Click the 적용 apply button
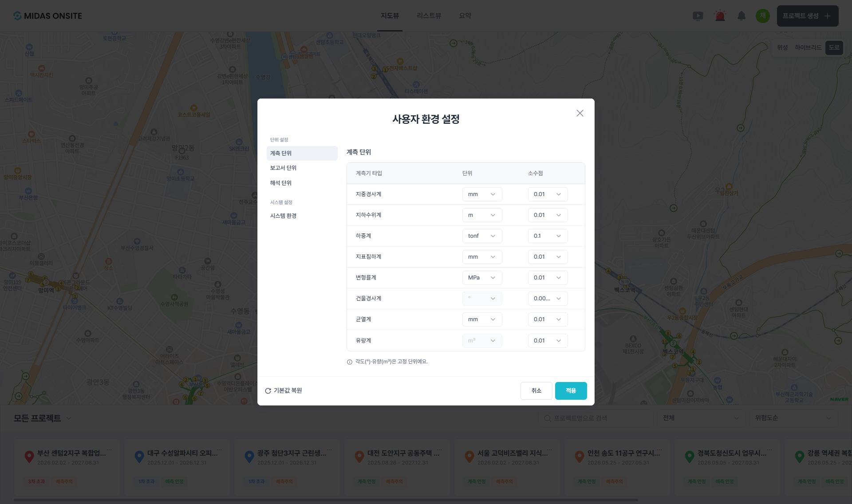852x504 pixels. tap(571, 391)
